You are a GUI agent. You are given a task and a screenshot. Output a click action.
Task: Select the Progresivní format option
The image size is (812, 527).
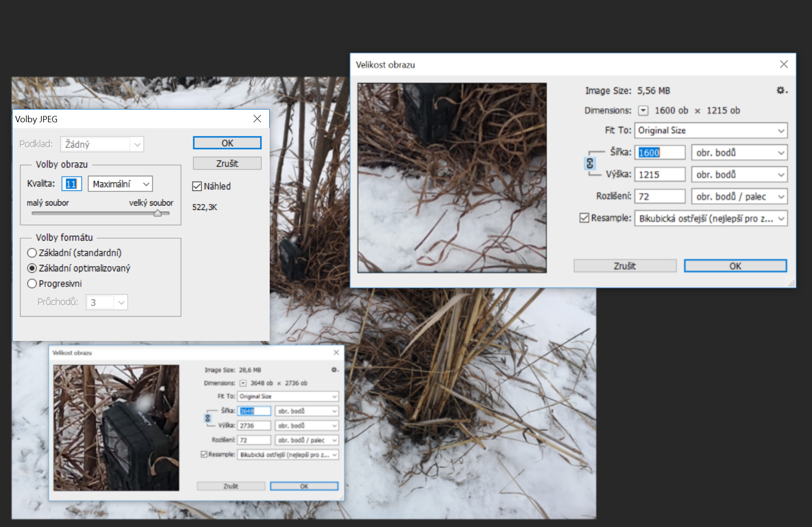(32, 283)
